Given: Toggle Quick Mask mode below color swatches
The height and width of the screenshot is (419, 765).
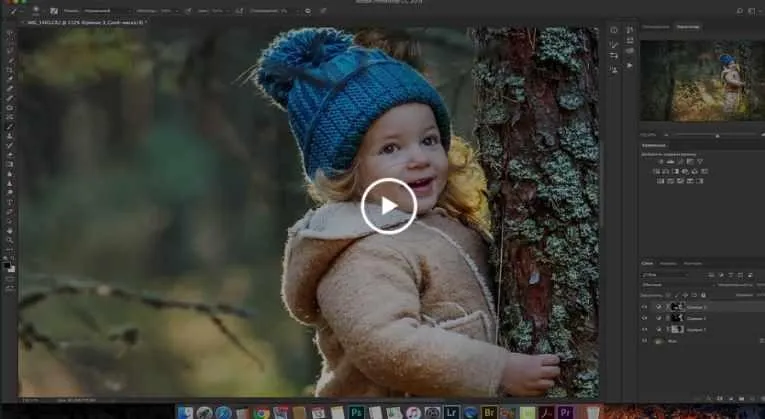Looking at the screenshot, I should (10, 279).
